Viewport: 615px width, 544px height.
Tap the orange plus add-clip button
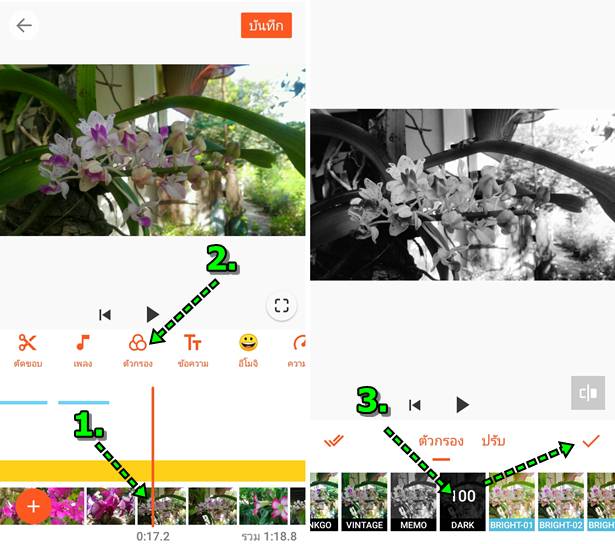[x=33, y=506]
